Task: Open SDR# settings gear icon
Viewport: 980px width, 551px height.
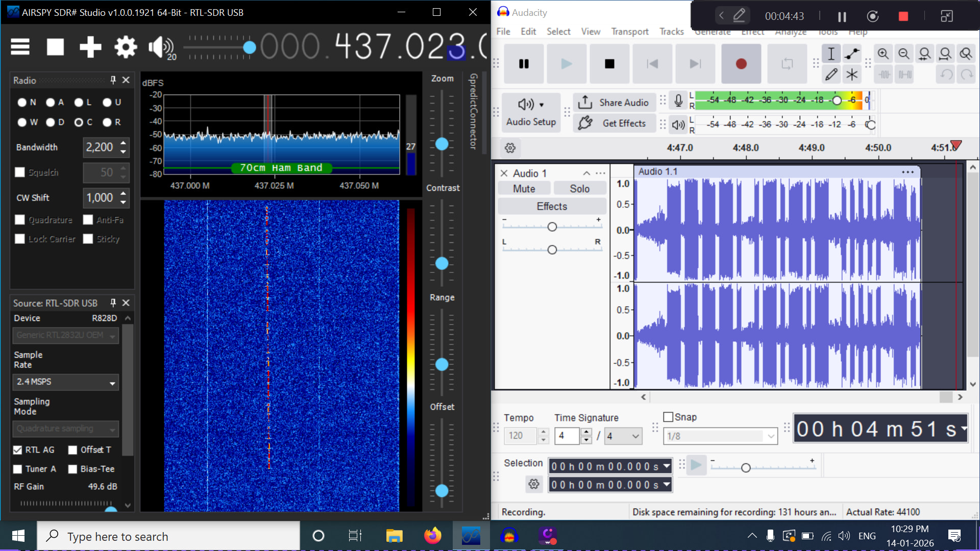Action: pyautogui.click(x=126, y=47)
